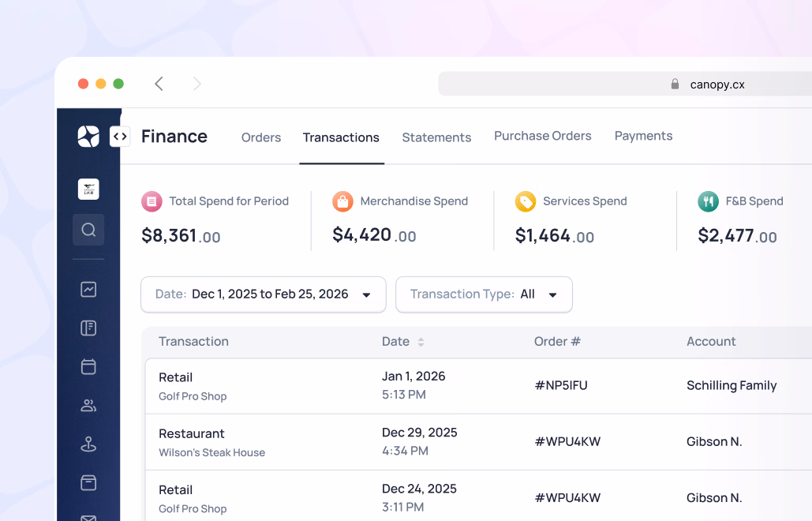Click the Canopy logo in the sidebar
812x521 pixels.
coord(88,137)
